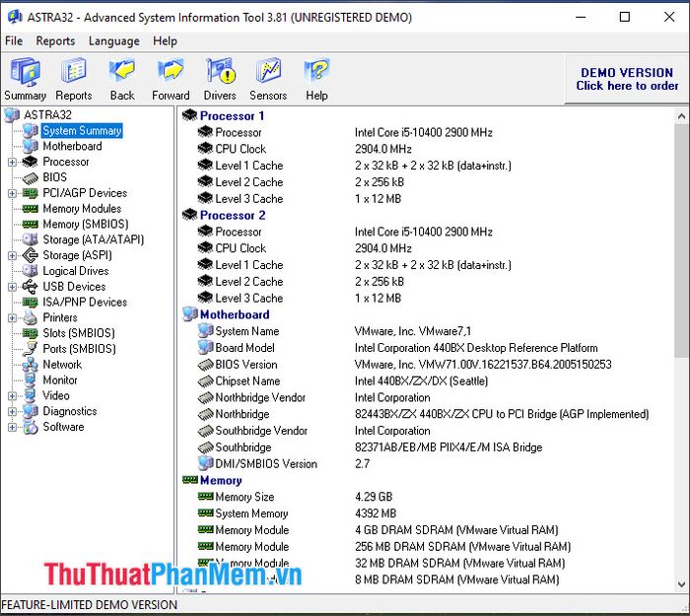This screenshot has width=690, height=616.
Task: Select the Logical Drives icon in tree
Action: (x=31, y=271)
